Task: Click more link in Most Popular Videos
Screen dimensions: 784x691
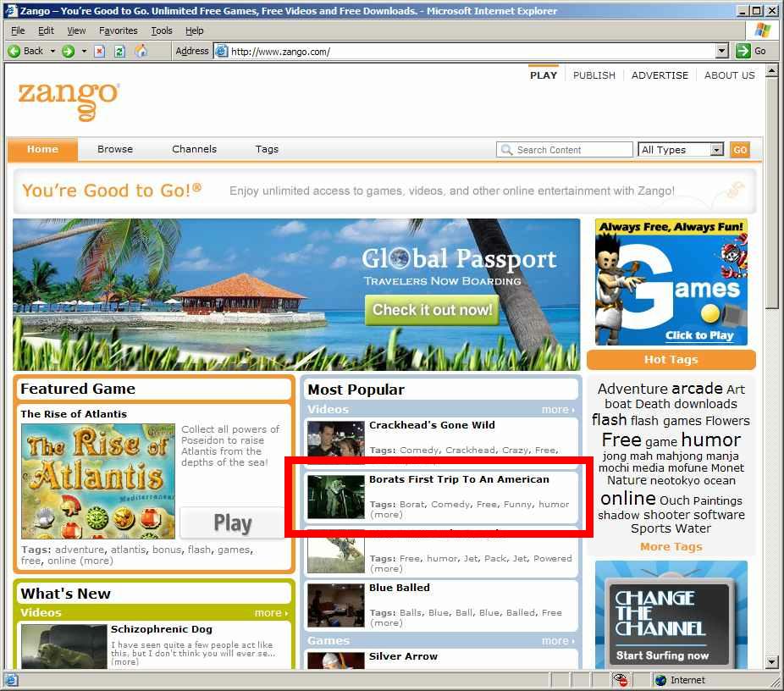Action: click(558, 410)
